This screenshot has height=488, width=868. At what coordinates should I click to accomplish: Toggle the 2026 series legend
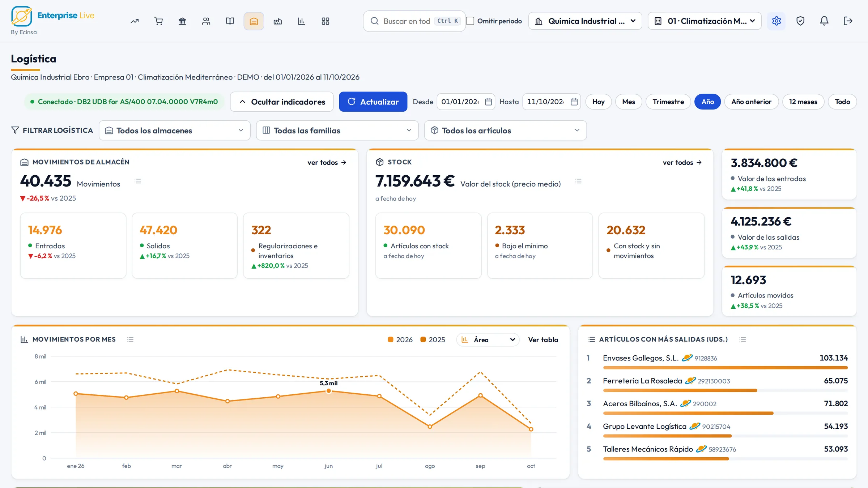click(x=400, y=339)
